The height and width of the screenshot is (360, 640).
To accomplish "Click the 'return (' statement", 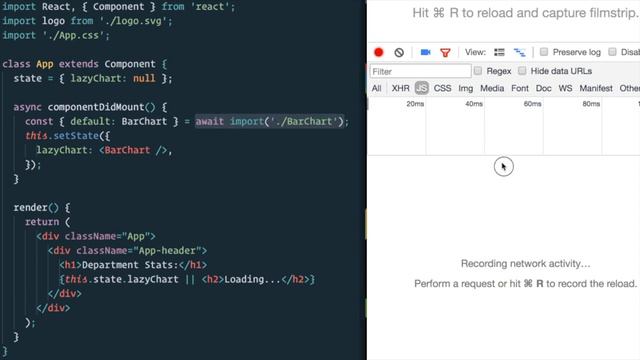I will pyautogui.click(x=47, y=222).
